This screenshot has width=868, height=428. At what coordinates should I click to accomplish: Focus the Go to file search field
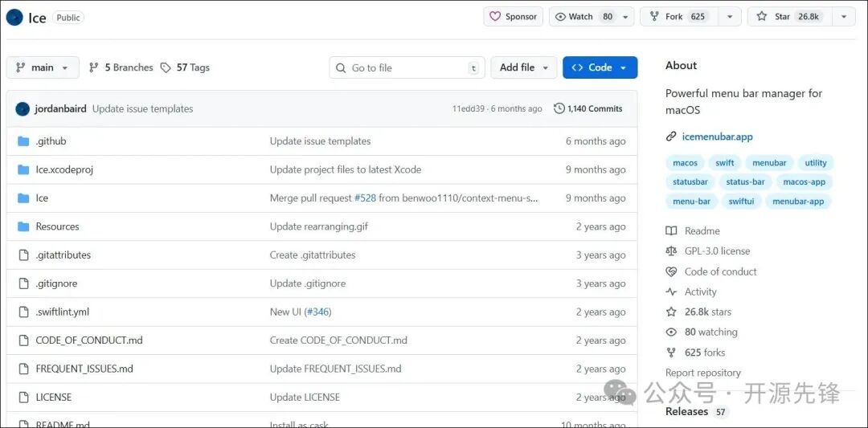tap(407, 68)
